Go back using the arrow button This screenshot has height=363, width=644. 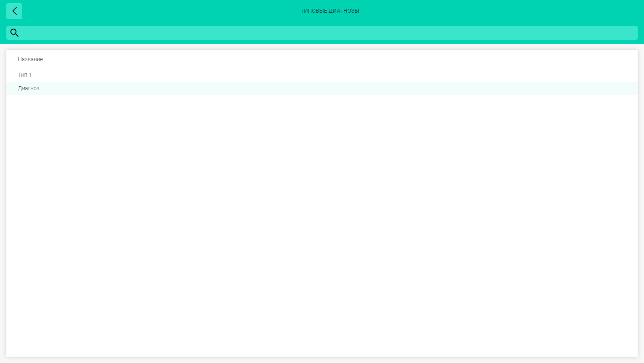tap(14, 11)
